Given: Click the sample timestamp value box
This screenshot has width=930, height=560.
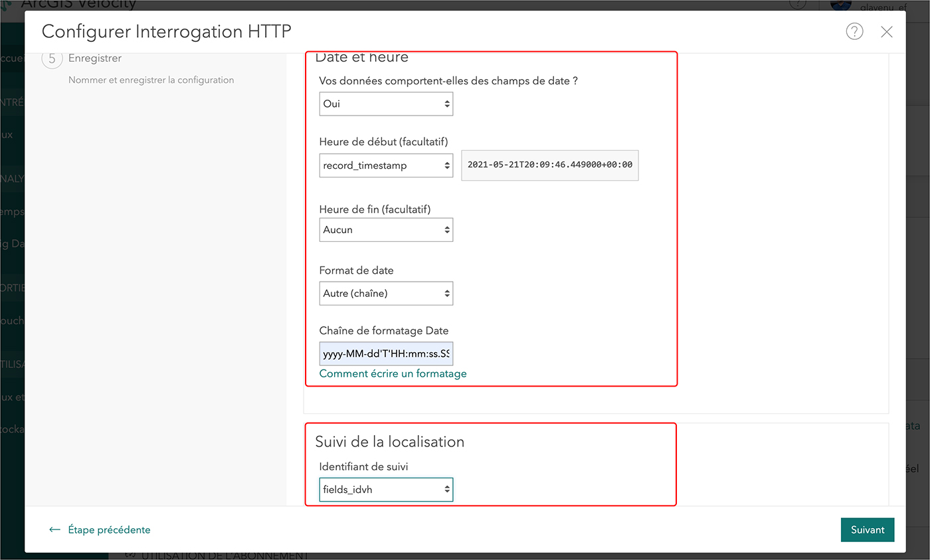Looking at the screenshot, I should (x=549, y=165).
